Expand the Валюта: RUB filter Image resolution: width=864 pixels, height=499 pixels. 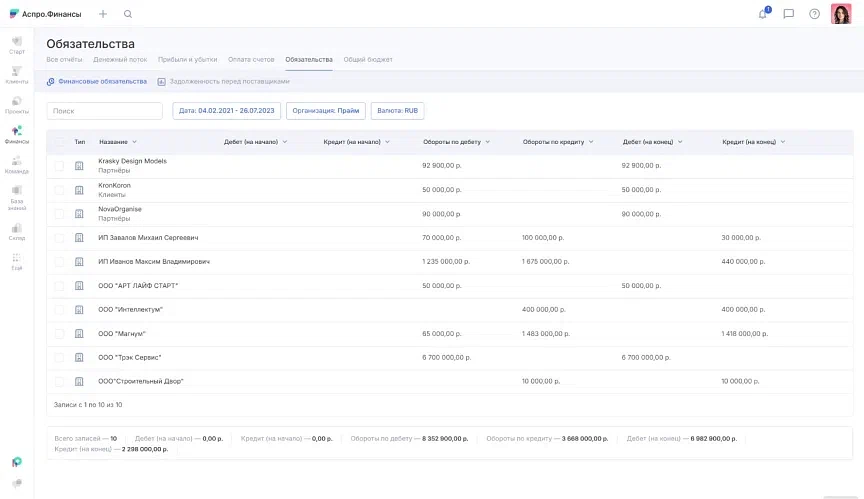click(397, 111)
